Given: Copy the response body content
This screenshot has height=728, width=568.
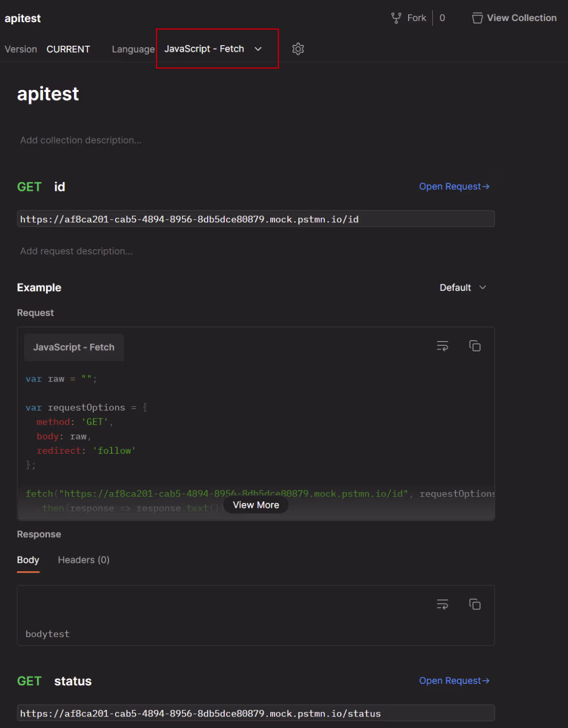Looking at the screenshot, I should (x=475, y=604).
